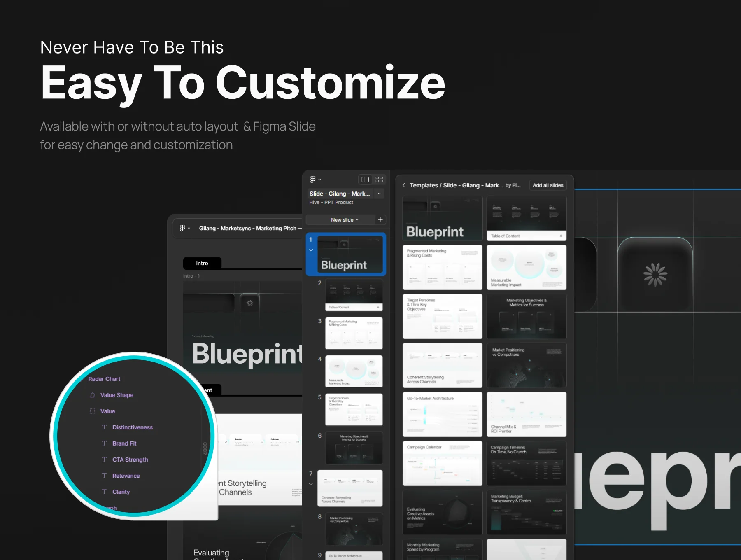Select the Intro section tab
The image size is (741, 560).
(202, 263)
